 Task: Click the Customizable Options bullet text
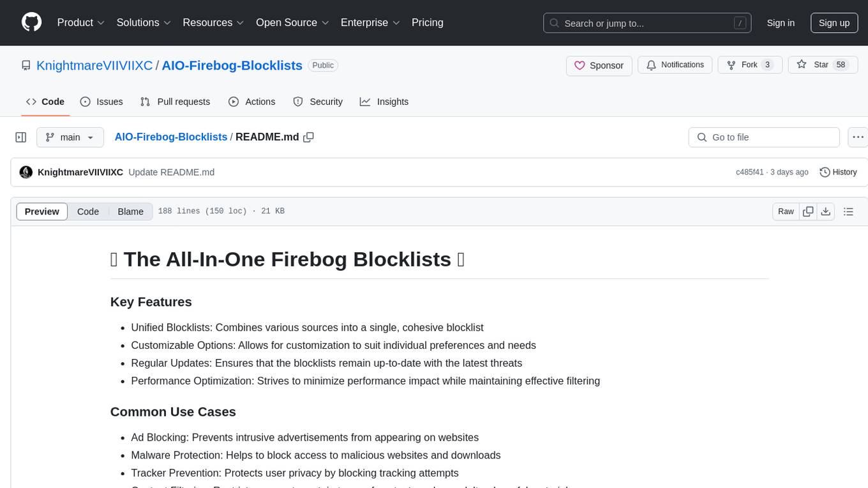[333, 346]
